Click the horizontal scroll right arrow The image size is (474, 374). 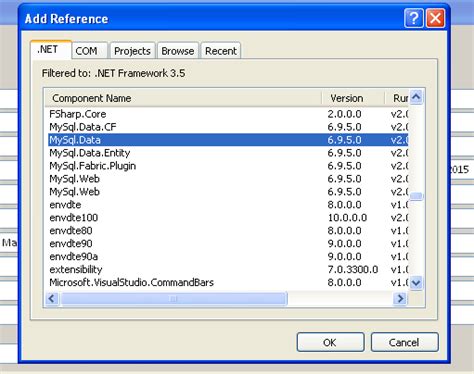[x=400, y=298]
